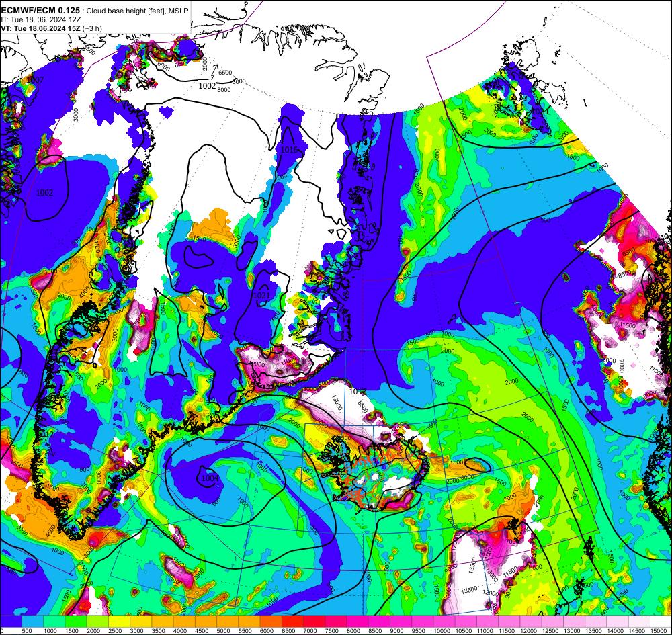This screenshot has height=635, width=672.
Task: Click the 1007 pressure label at upper left
Action: click(35, 80)
